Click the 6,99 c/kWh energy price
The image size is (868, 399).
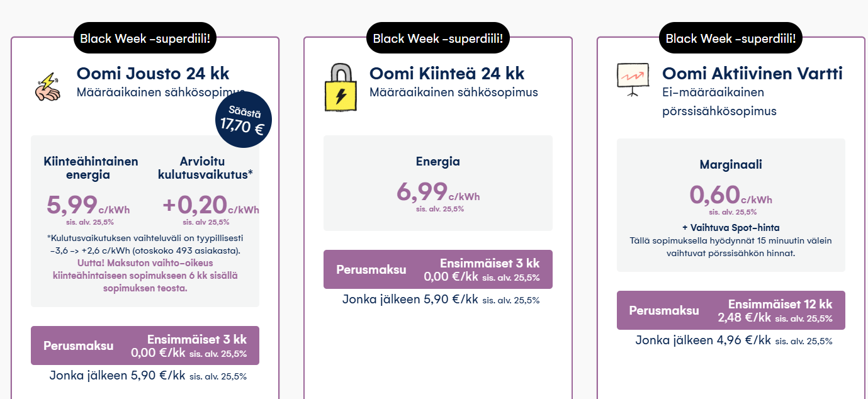(437, 191)
